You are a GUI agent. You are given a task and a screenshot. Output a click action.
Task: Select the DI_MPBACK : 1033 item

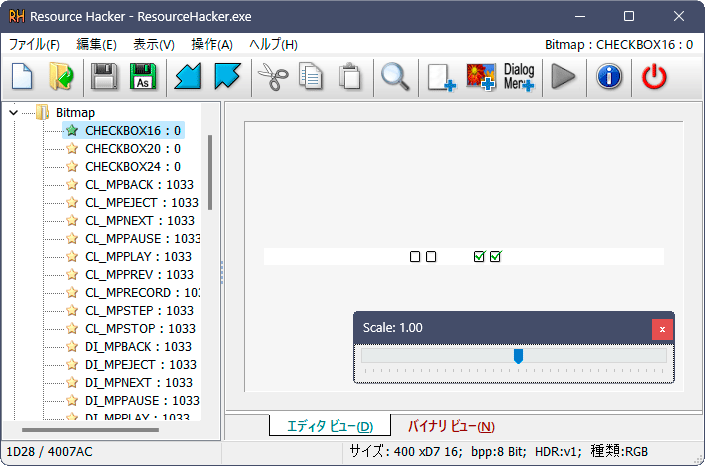click(138, 346)
